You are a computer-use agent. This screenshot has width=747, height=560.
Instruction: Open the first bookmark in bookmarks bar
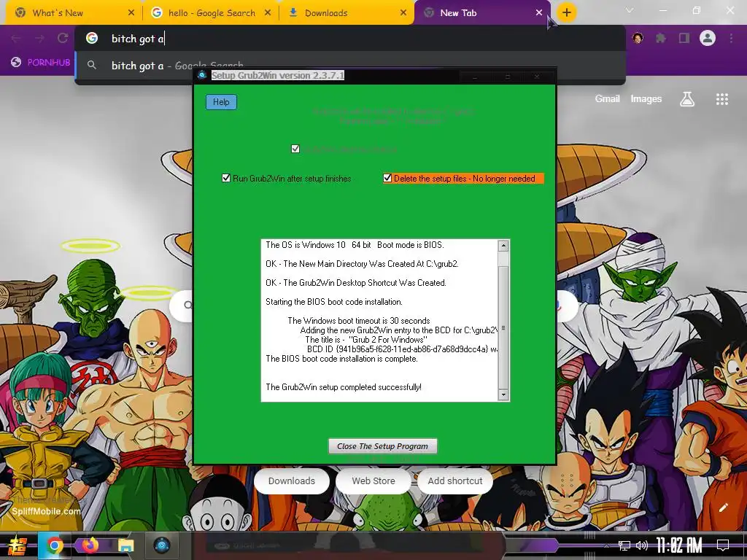[x=41, y=63]
